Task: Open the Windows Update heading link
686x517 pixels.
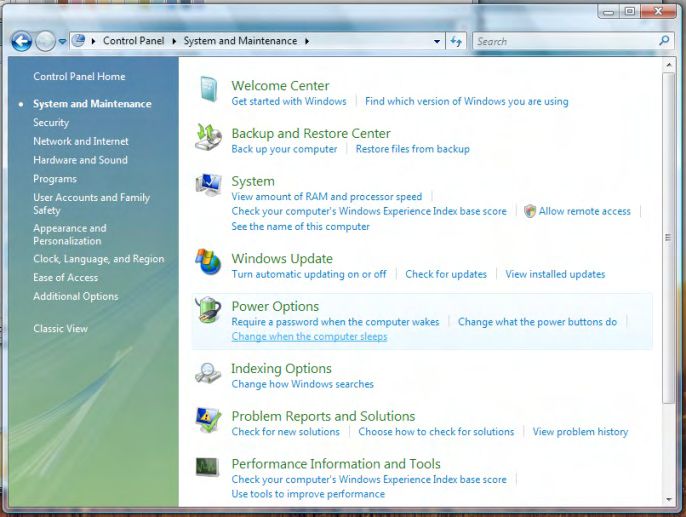Action: coord(282,258)
